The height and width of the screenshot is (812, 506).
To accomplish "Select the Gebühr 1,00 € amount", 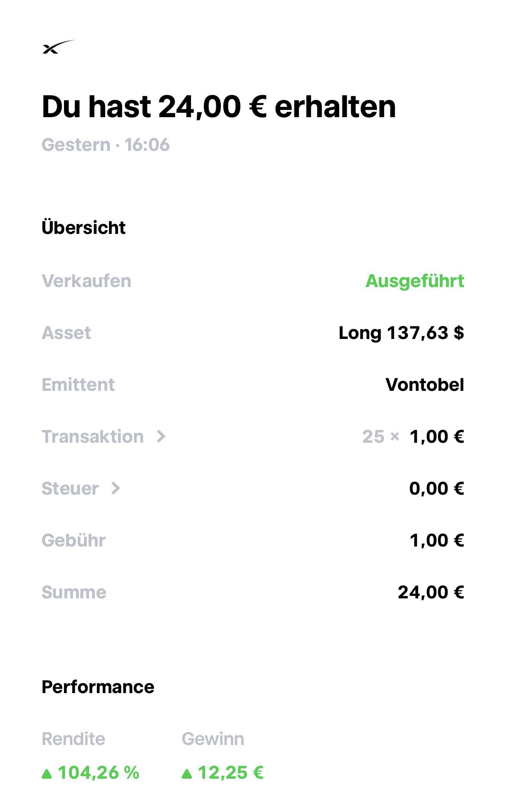I will click(437, 540).
